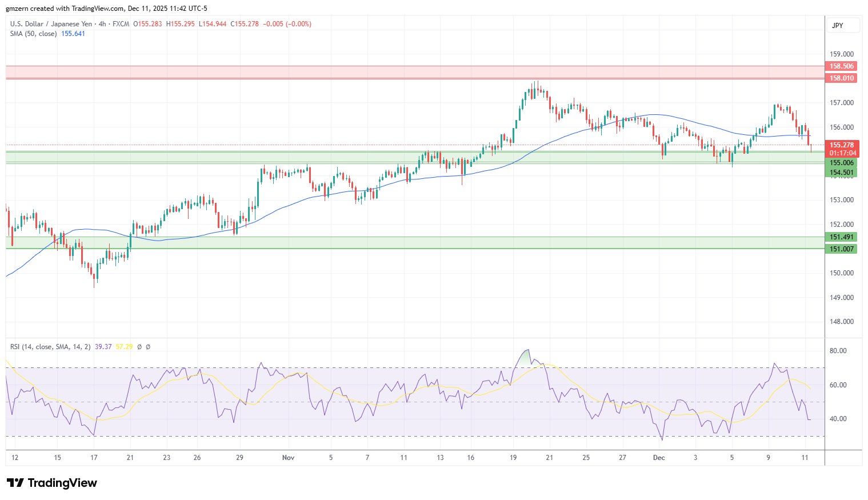Click the red 158.010 price label

(841, 78)
